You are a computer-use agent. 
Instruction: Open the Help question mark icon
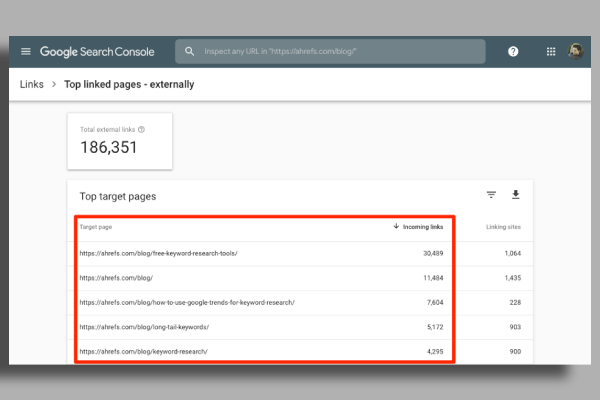point(513,51)
